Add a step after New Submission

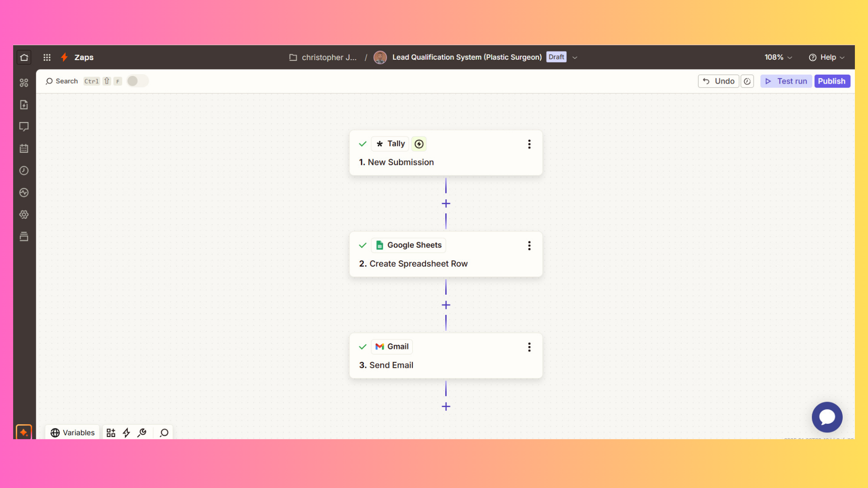point(446,204)
